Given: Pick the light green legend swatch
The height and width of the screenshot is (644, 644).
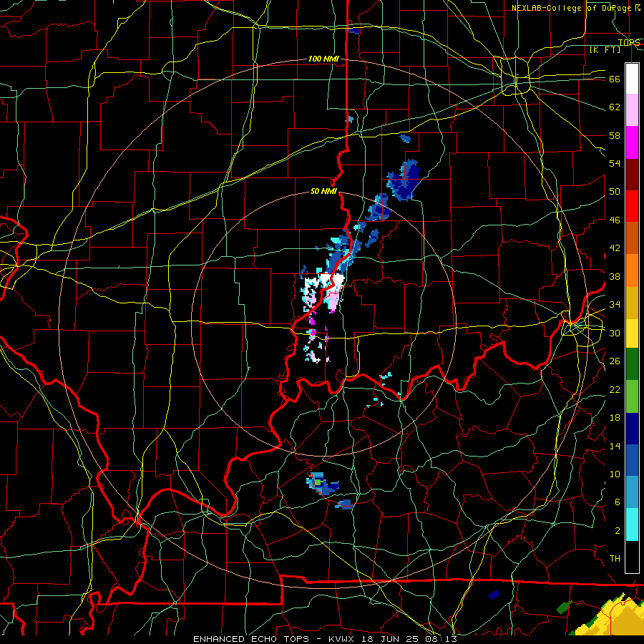Looking at the screenshot, I should [x=632, y=396].
